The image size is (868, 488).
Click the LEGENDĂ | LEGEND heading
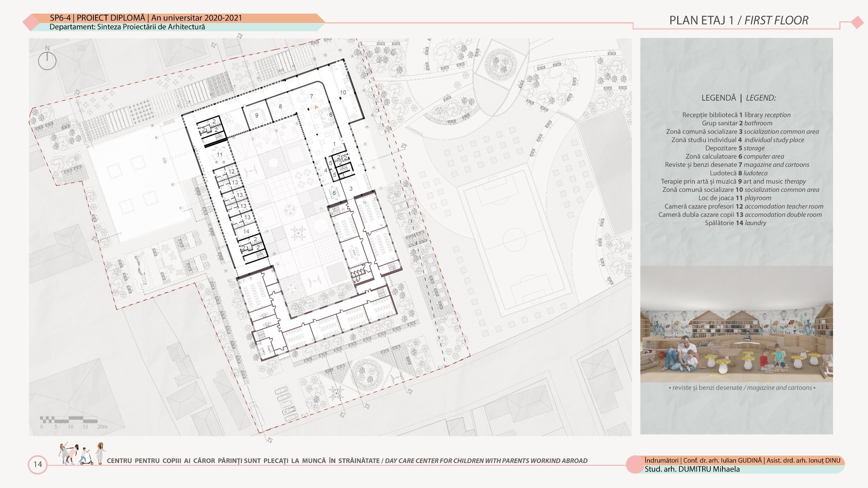coord(739,98)
